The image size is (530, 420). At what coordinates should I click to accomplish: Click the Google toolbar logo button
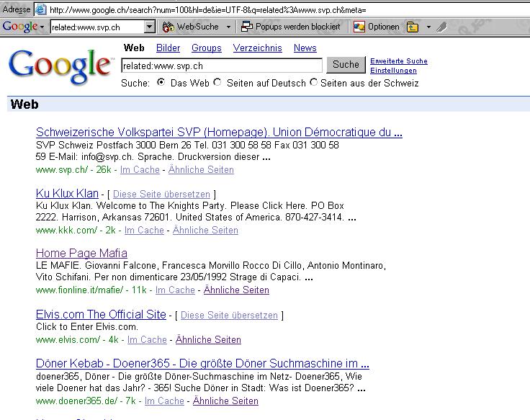click(23, 27)
